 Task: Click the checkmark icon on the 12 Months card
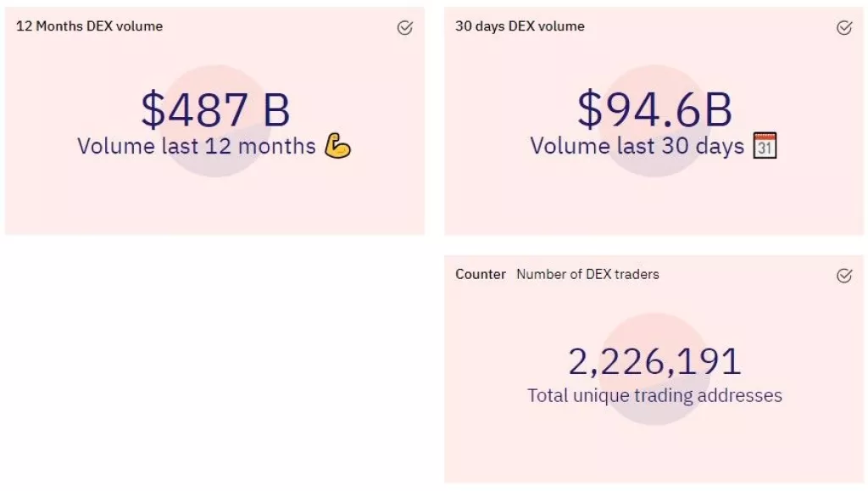click(x=404, y=27)
